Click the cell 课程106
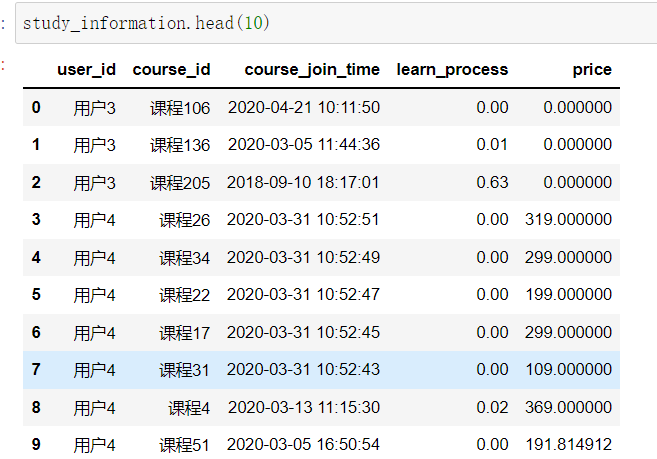 click(x=180, y=108)
